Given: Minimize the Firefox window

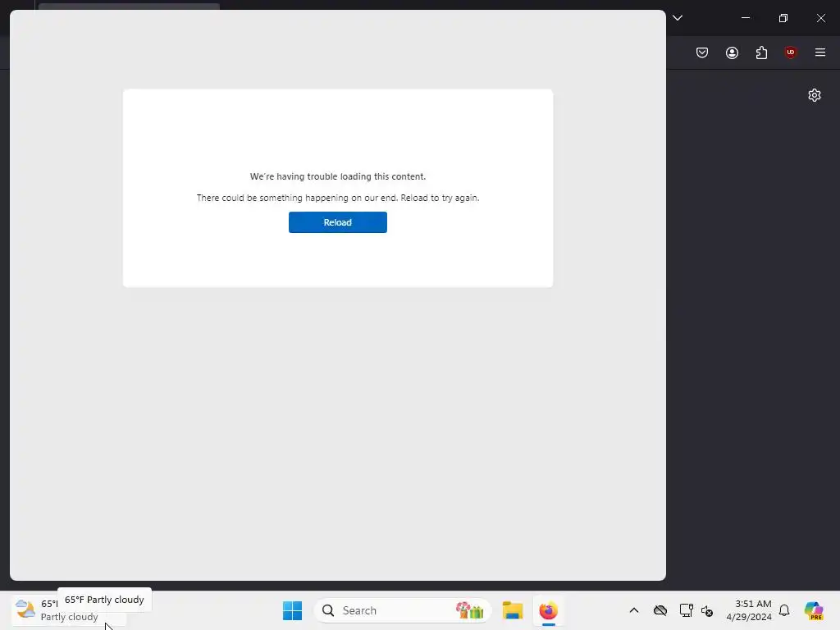Looking at the screenshot, I should pos(745,18).
